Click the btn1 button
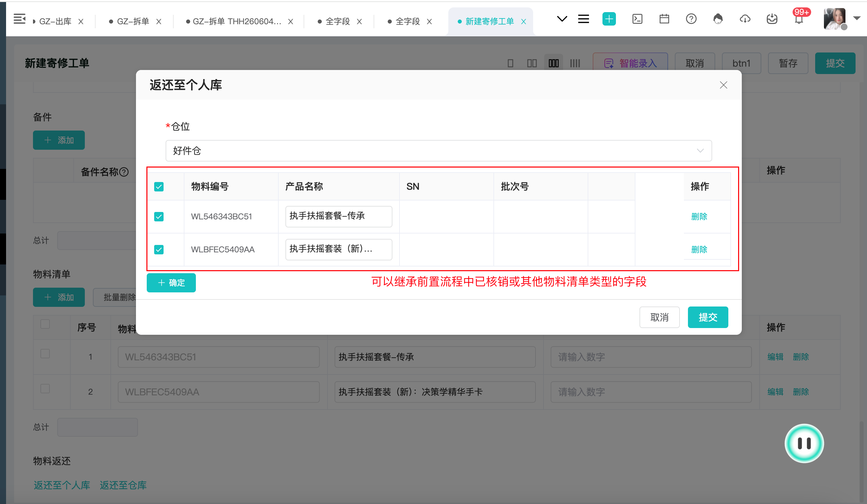Screen dimensions: 867x504 pos(741,63)
